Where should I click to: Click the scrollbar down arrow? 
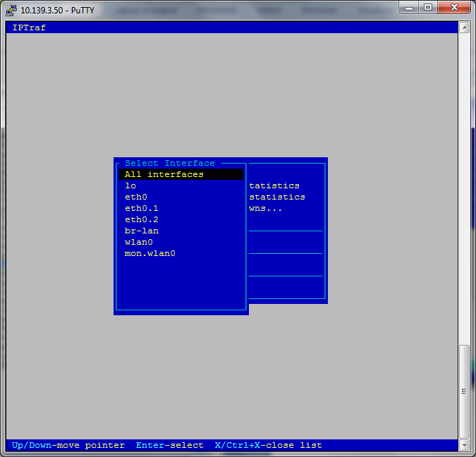(464, 445)
